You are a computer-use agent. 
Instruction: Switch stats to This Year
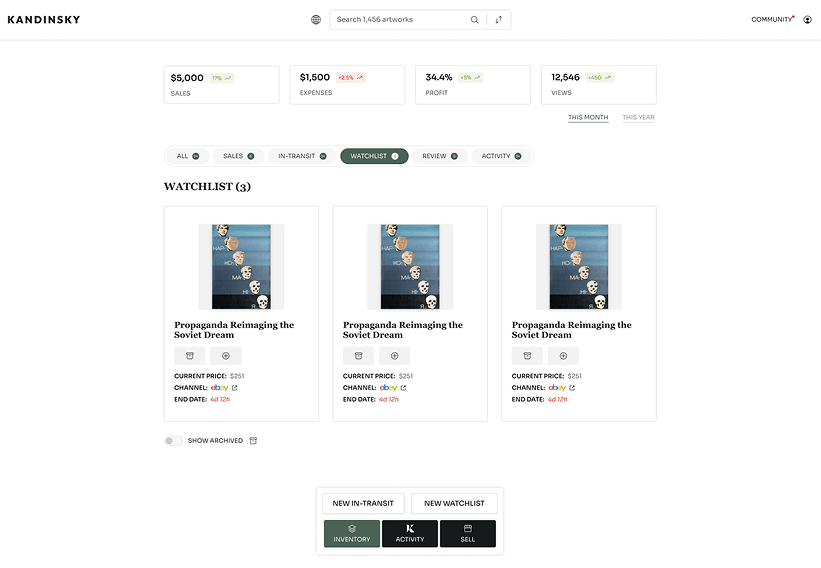click(638, 117)
